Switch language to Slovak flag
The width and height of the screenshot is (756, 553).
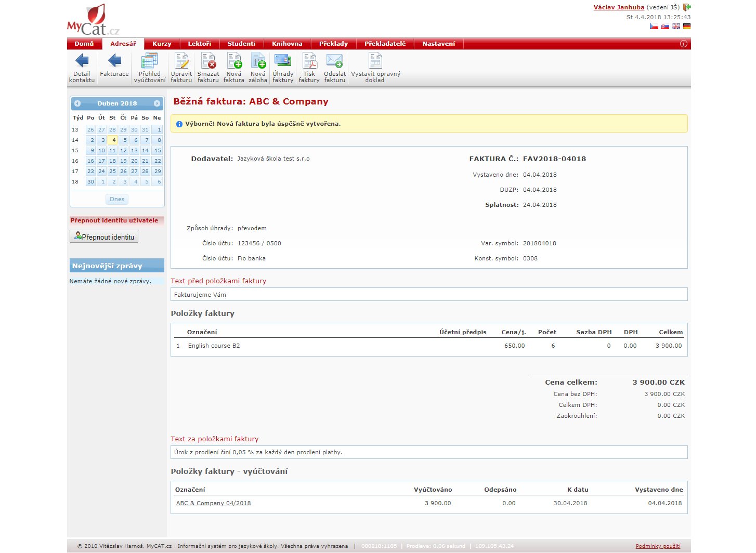coord(665,26)
